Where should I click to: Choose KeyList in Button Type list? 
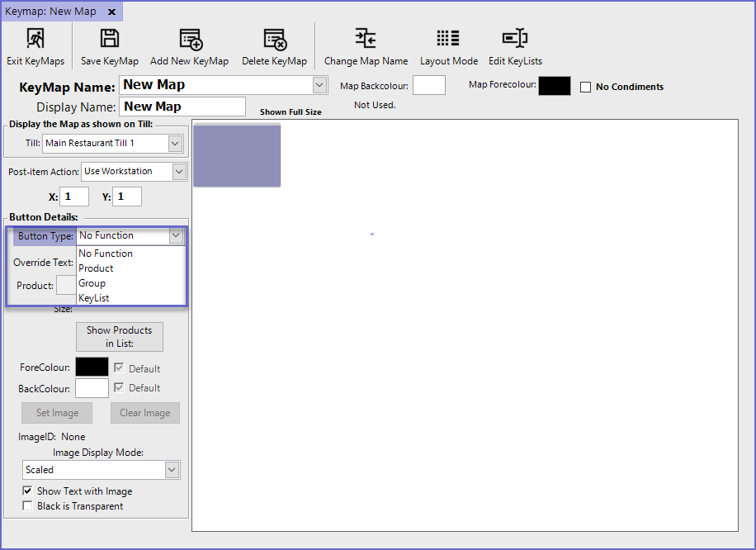94,298
